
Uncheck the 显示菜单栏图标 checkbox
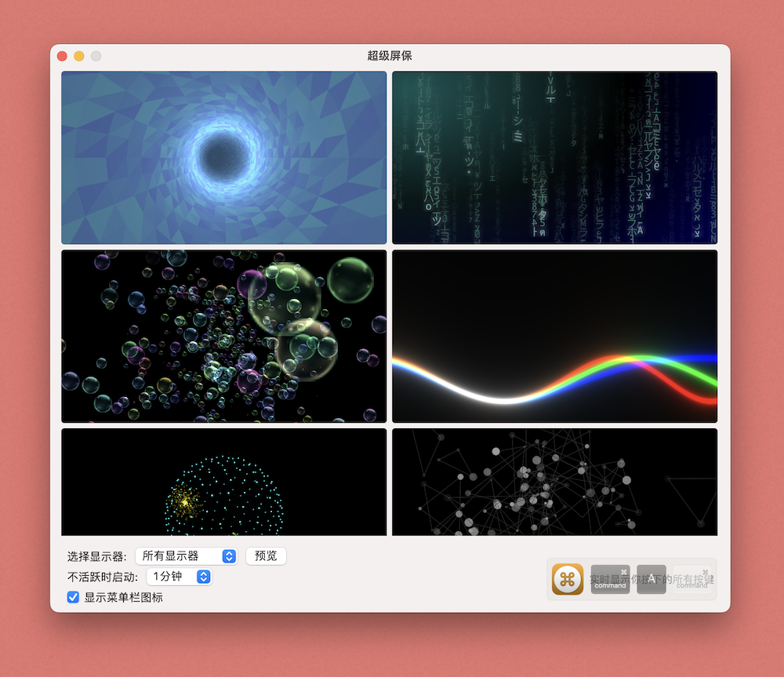point(73,597)
